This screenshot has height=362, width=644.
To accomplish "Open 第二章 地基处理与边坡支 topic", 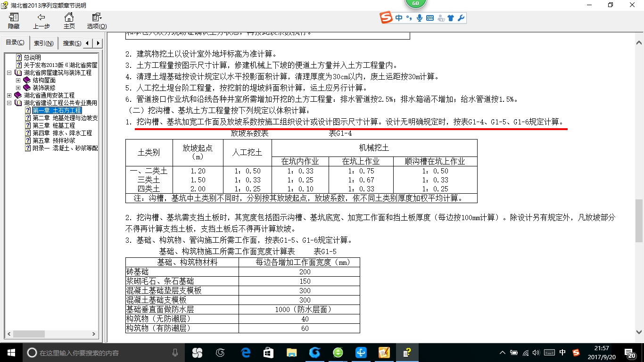I will (65, 118).
